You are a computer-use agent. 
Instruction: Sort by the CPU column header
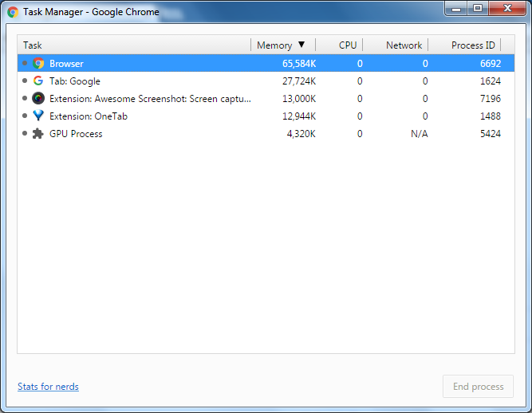coord(339,45)
